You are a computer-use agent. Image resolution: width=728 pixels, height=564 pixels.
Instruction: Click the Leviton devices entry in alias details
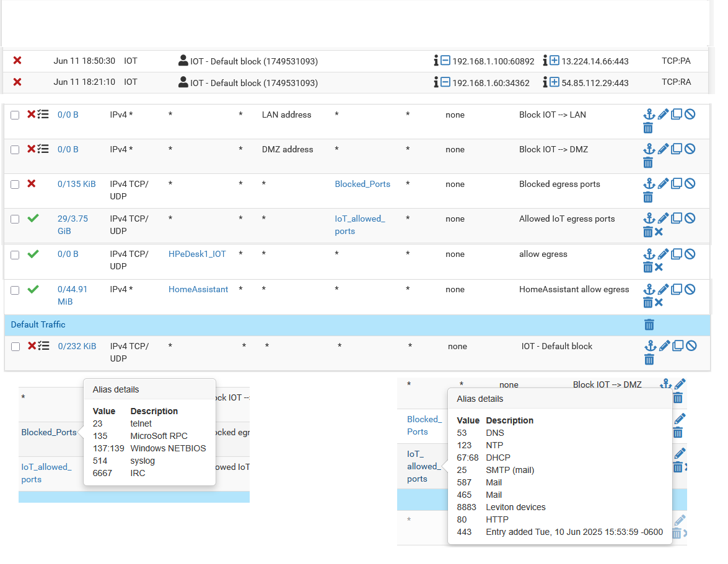click(515, 507)
